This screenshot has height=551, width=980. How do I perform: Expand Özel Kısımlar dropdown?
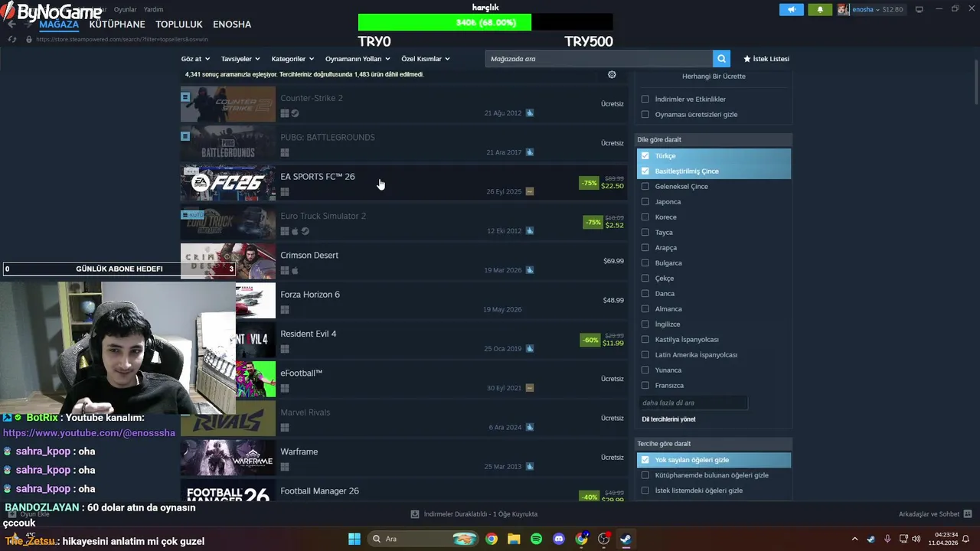pos(426,59)
